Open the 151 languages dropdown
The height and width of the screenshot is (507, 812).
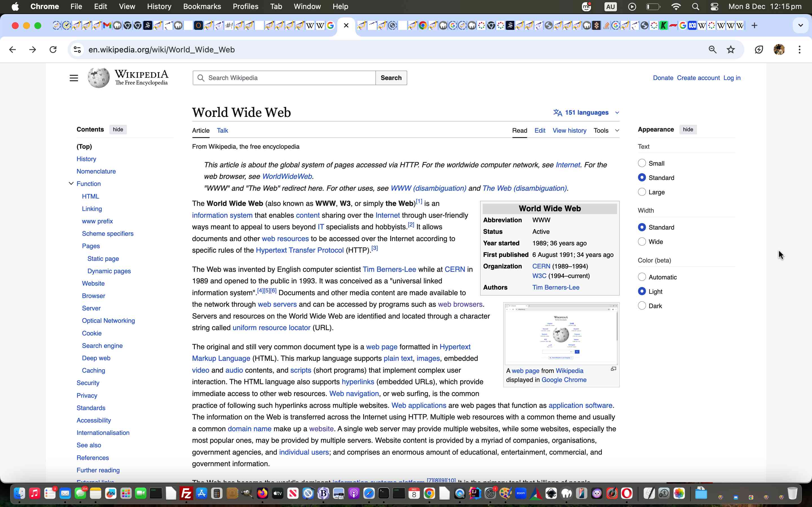586,113
